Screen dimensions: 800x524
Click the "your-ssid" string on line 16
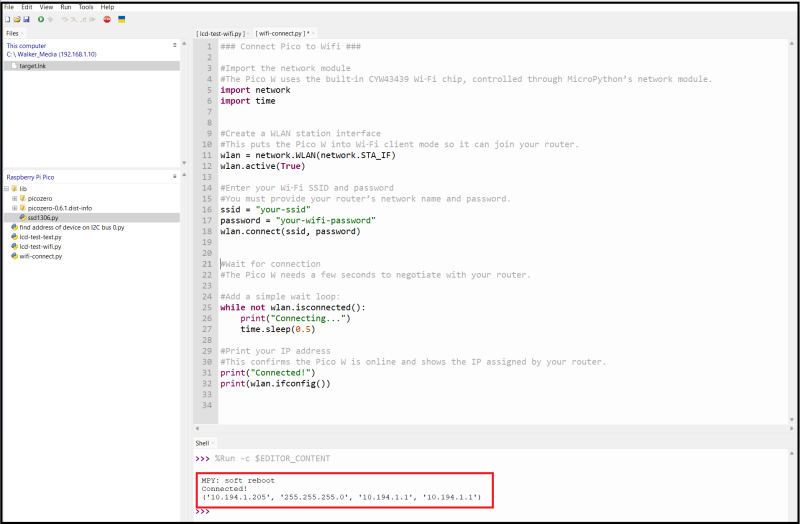tap(283, 210)
